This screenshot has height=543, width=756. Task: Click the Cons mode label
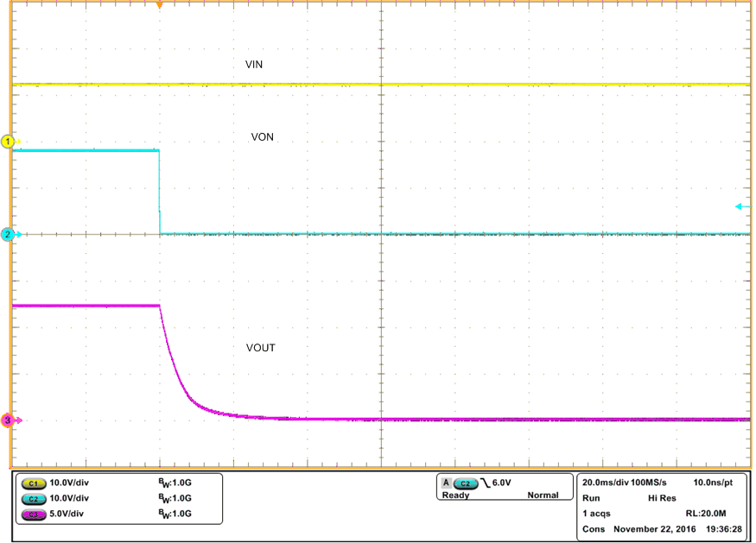594,529
